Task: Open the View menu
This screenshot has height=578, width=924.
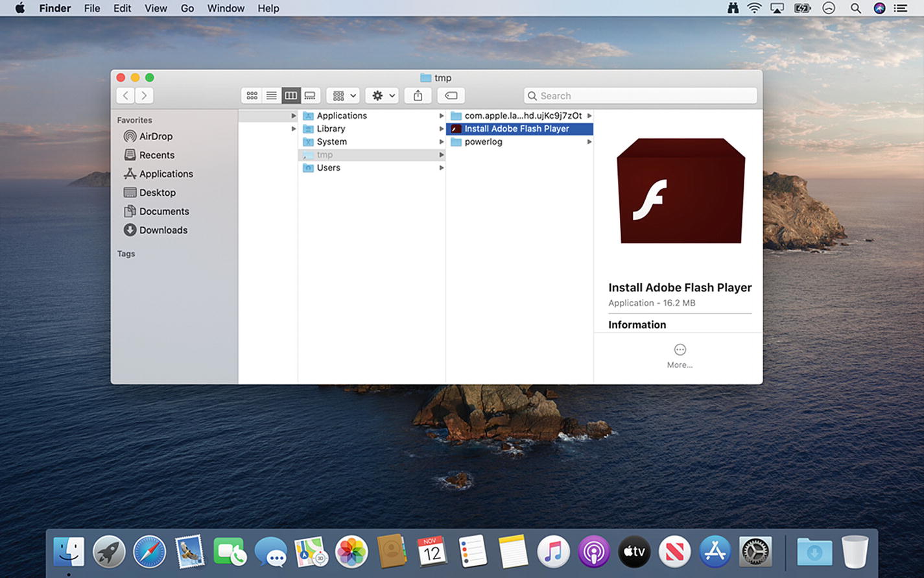Action: click(x=156, y=8)
